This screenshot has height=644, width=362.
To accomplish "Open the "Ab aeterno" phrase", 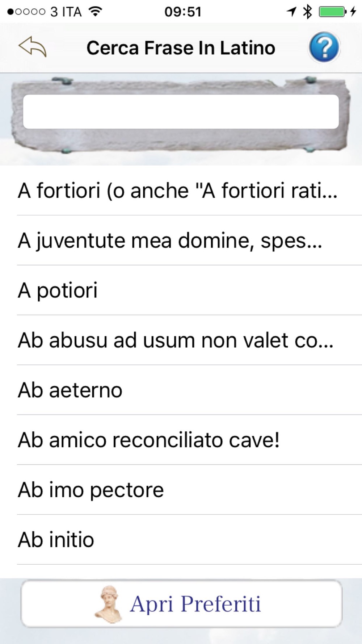I will click(x=70, y=390).
